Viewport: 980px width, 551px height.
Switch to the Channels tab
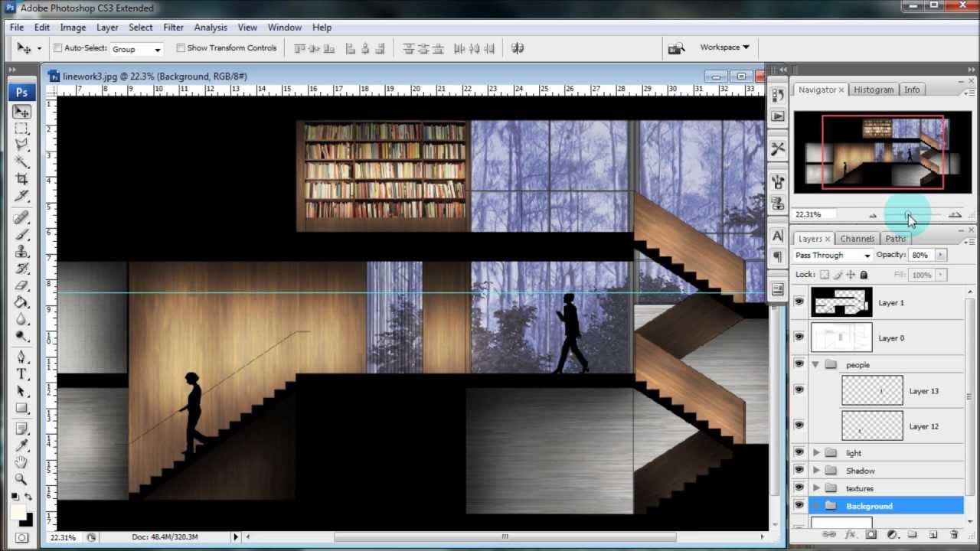tap(857, 238)
